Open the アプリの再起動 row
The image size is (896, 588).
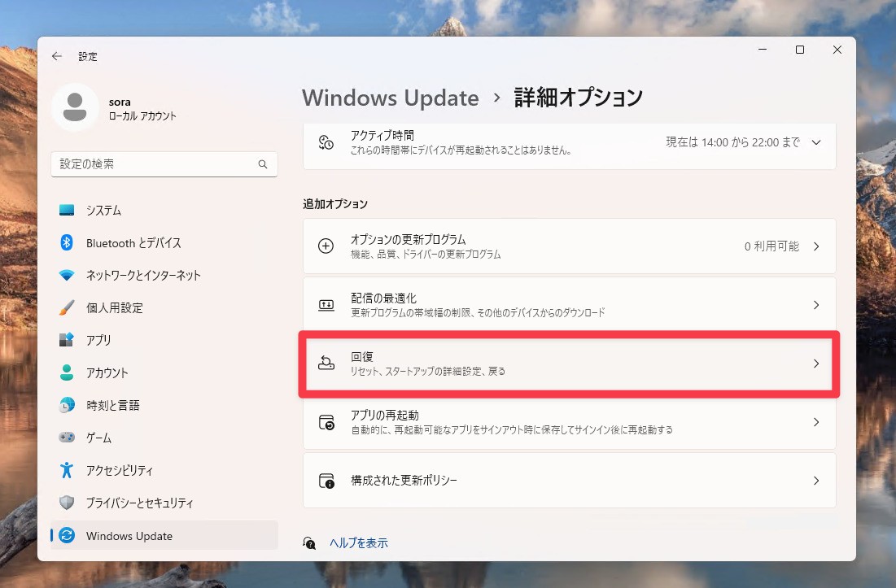coord(569,422)
